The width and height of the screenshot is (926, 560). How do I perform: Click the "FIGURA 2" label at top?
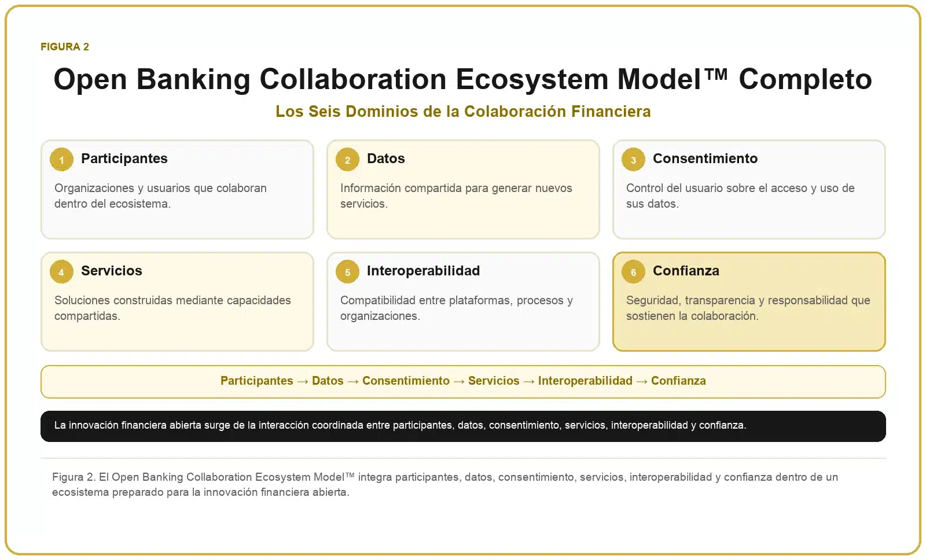pos(65,47)
